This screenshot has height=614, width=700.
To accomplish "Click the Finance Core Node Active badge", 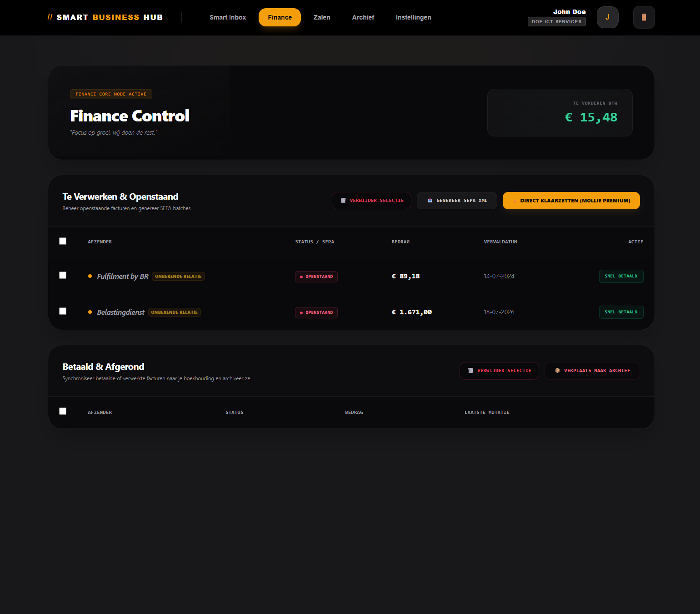I will coord(111,94).
